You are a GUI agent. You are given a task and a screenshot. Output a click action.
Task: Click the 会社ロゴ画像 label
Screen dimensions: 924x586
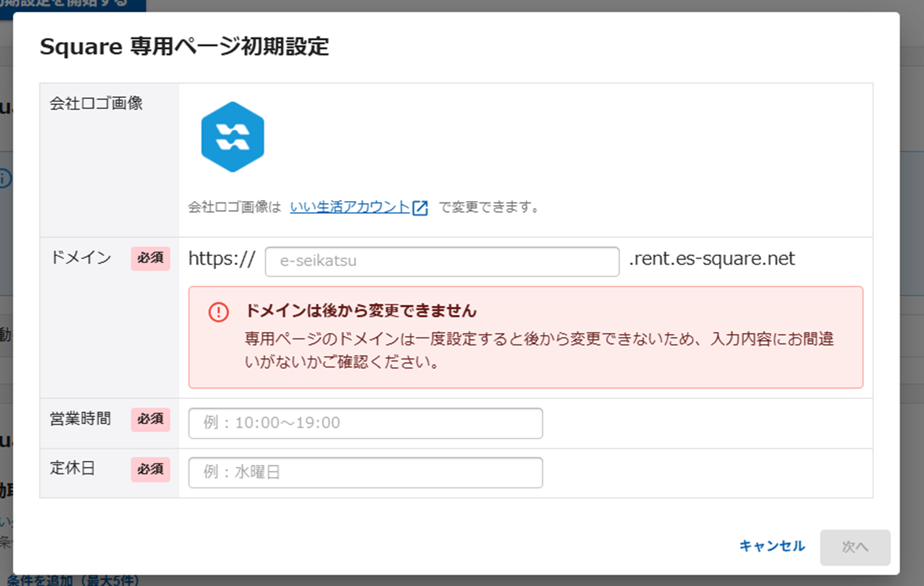coord(96,103)
